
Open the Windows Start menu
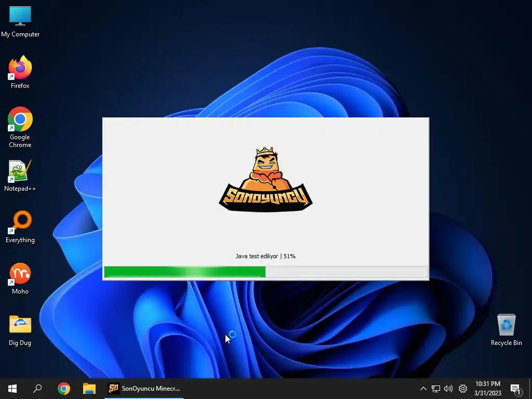tap(12, 389)
